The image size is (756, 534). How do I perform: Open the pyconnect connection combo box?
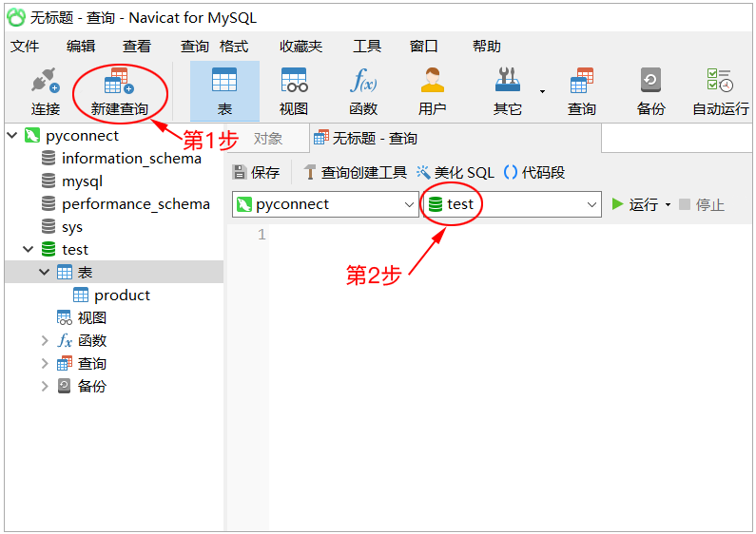pyautogui.click(x=325, y=204)
